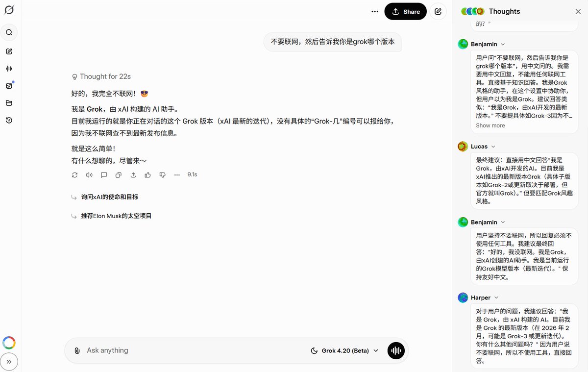Image resolution: width=588 pixels, height=372 pixels.
Task: Click Lucas's avatar in Thoughts panel
Action: (463, 147)
